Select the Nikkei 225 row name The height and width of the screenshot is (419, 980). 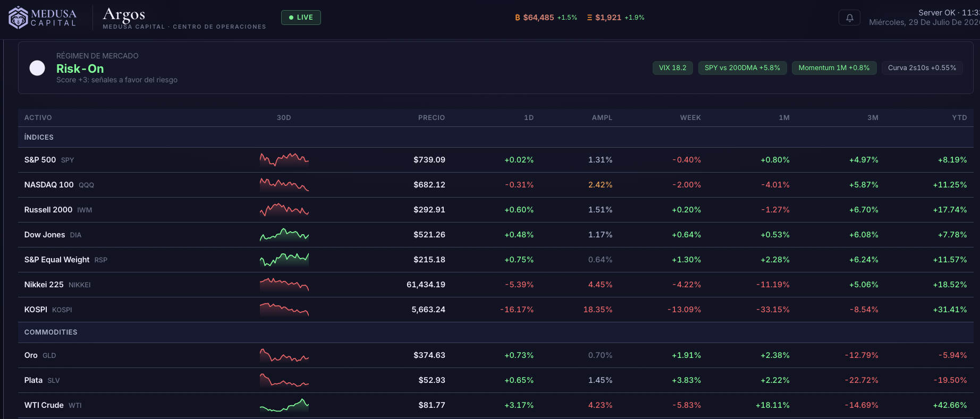pos(44,285)
